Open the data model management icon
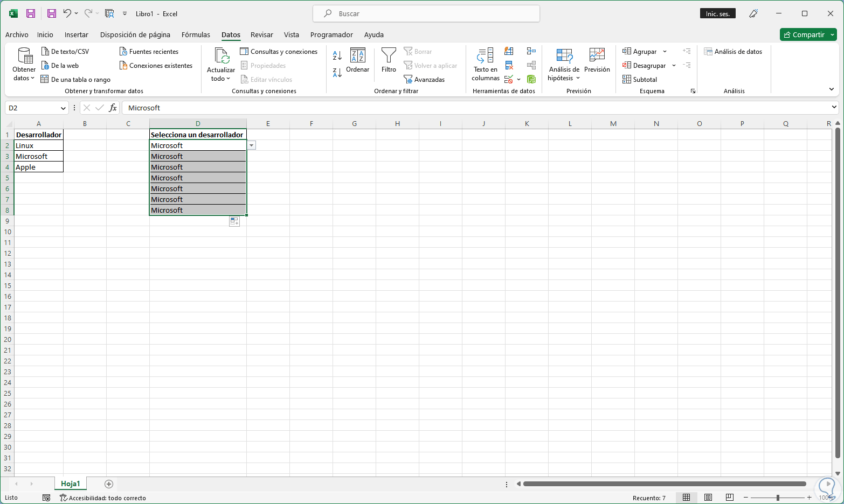The image size is (844, 504). pos(531,80)
